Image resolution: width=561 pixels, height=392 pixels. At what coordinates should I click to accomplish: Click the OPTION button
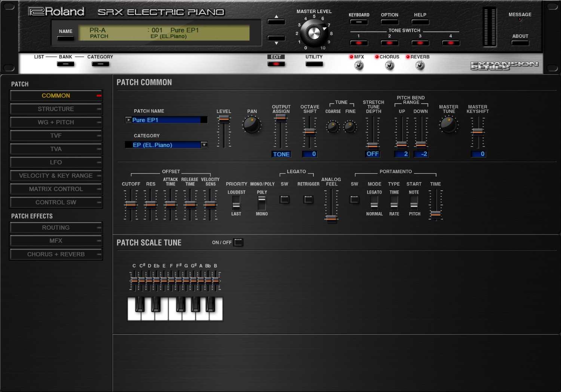click(389, 22)
